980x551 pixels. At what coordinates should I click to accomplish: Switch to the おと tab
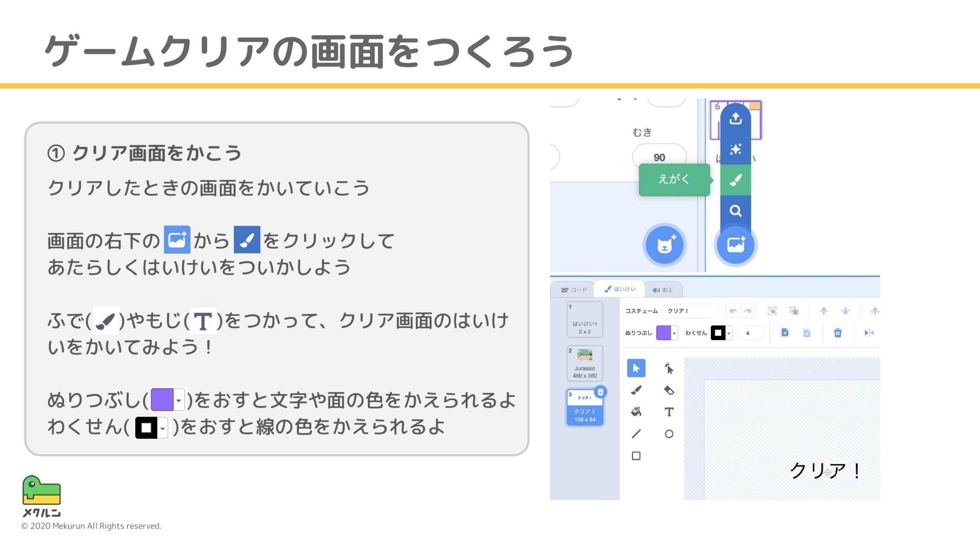(663, 290)
